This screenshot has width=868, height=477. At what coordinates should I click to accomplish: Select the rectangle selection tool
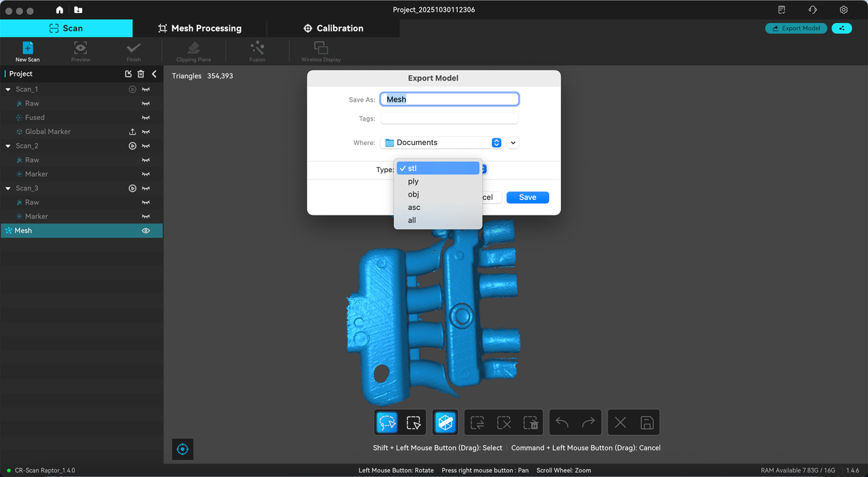(x=413, y=423)
